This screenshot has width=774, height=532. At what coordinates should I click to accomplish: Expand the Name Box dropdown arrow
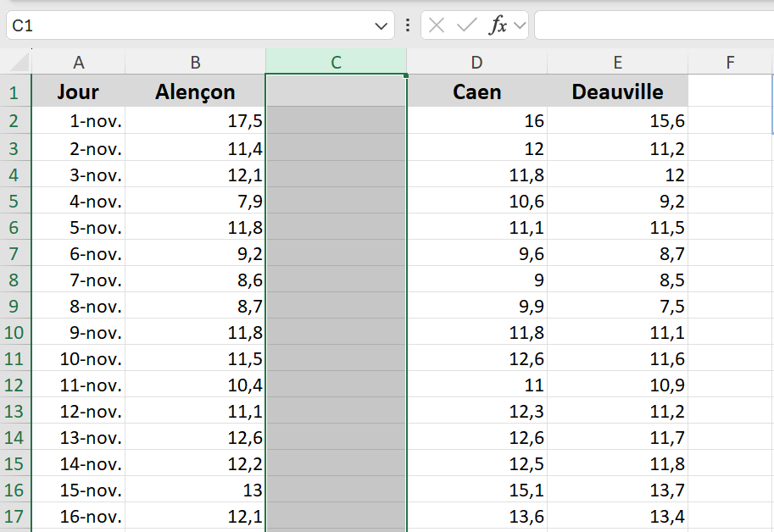point(380,26)
